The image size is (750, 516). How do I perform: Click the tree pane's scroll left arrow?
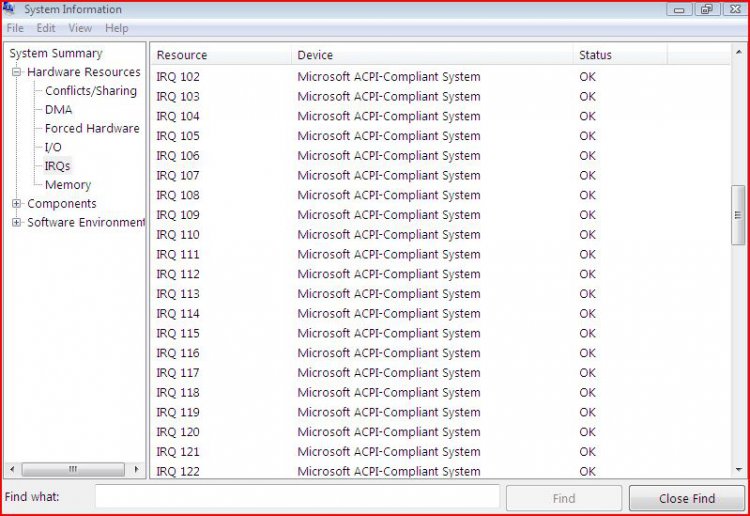point(12,469)
